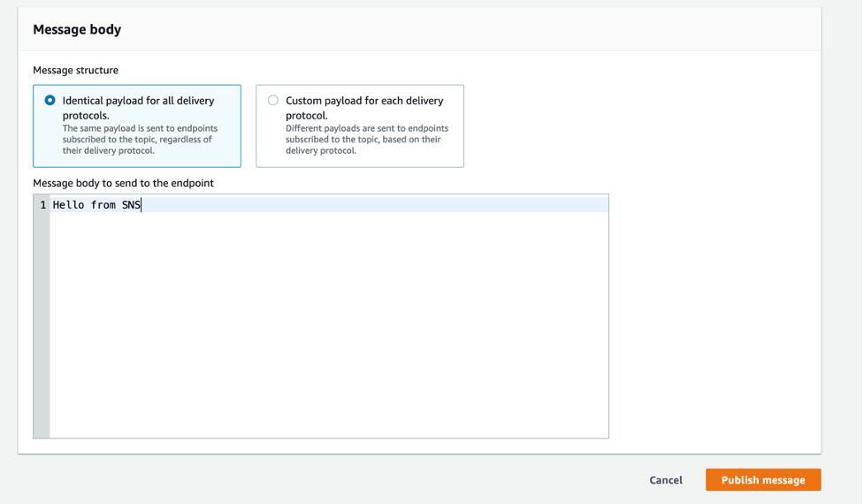Click the 'Different payloads are sent' description text

367,140
